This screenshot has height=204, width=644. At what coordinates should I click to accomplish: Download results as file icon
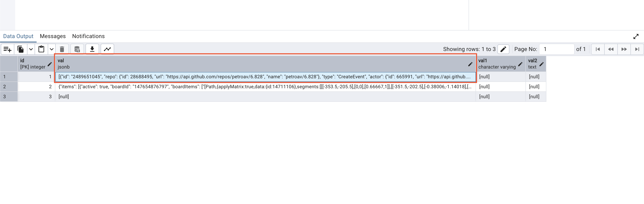click(92, 49)
